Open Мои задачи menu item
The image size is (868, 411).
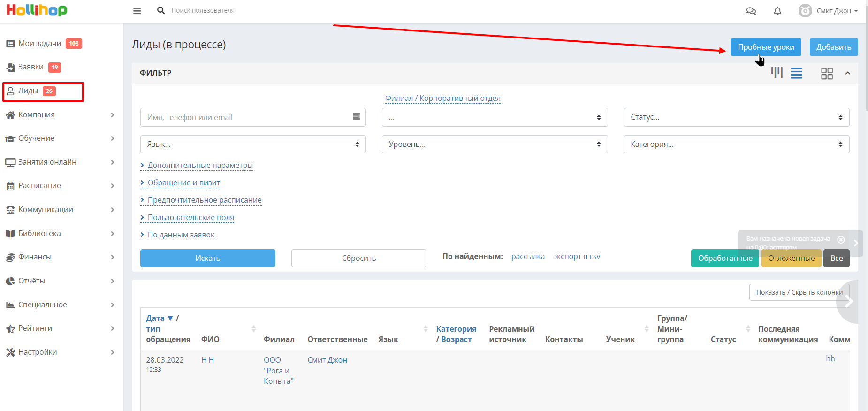(x=40, y=44)
